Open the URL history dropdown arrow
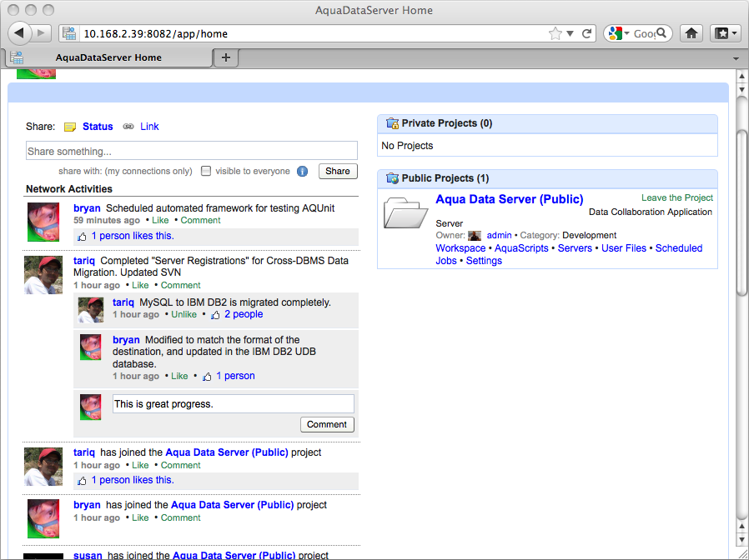The height and width of the screenshot is (560, 749). [x=570, y=33]
